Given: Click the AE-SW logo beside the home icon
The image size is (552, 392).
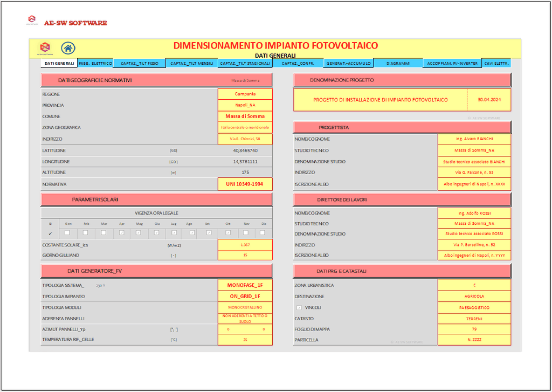Looking at the screenshot, I should click(44, 48).
